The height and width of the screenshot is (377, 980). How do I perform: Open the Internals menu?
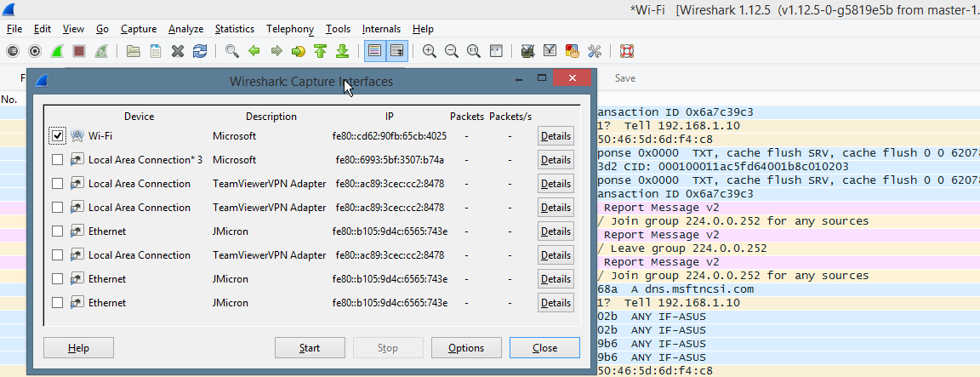point(381,29)
